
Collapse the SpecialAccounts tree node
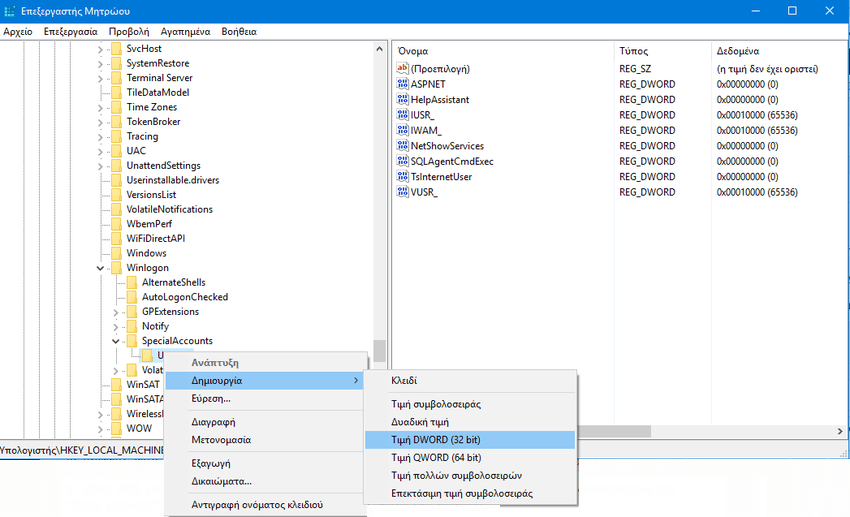tap(117, 341)
